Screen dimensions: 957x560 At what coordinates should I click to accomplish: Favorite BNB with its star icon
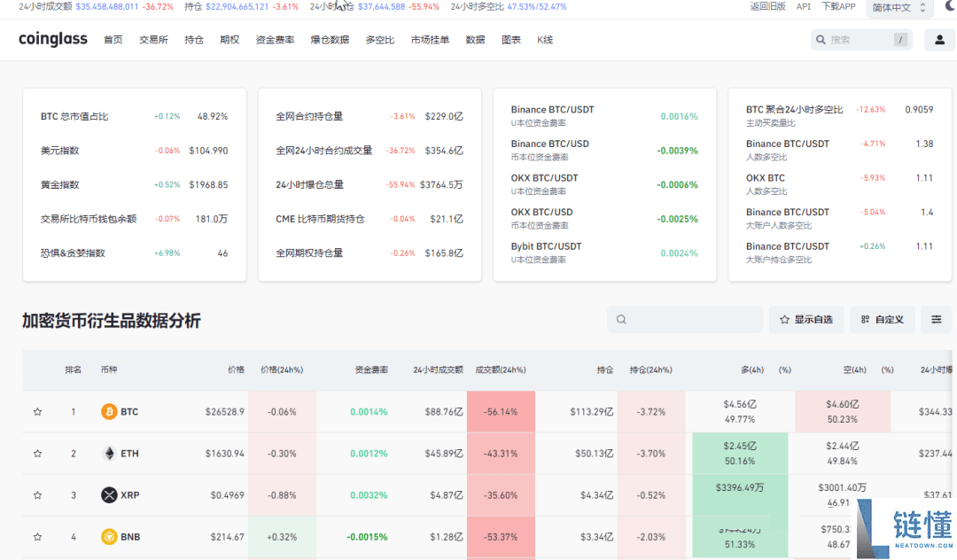point(38,537)
